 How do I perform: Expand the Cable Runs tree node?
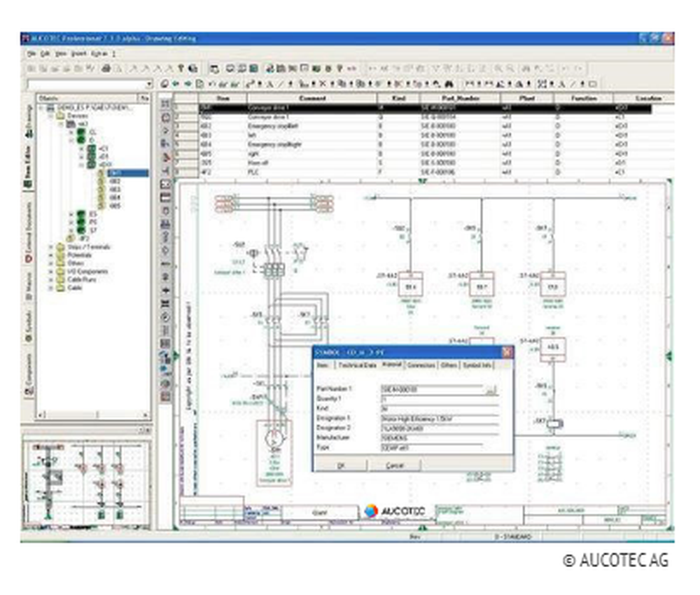pos(51,280)
